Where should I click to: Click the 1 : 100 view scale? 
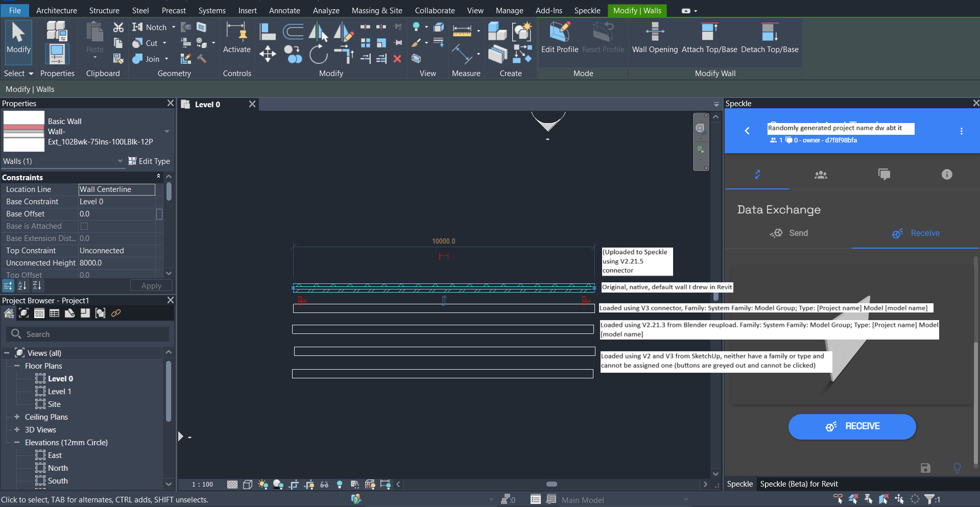coord(202,484)
